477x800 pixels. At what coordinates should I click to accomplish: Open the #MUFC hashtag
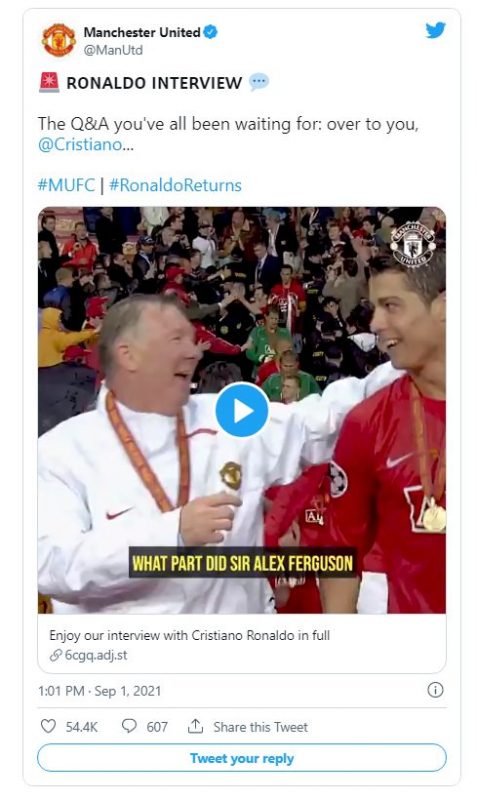click(x=66, y=185)
